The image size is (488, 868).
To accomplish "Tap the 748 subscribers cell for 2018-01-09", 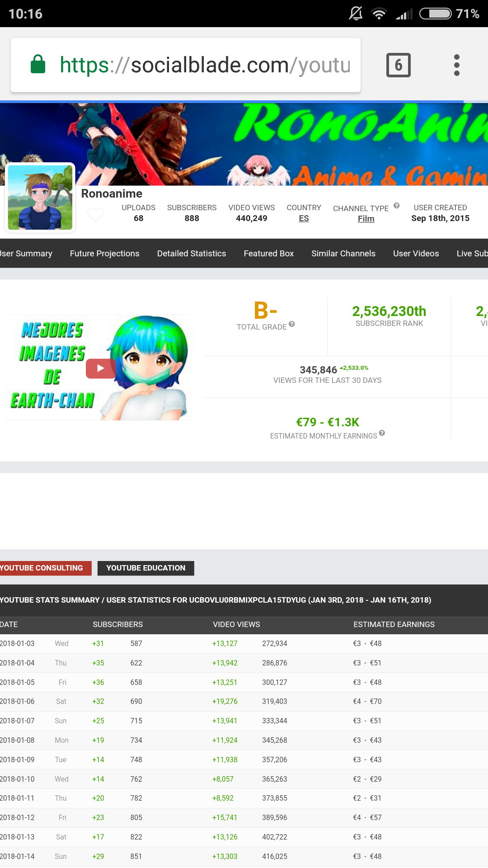I will pos(136,759).
